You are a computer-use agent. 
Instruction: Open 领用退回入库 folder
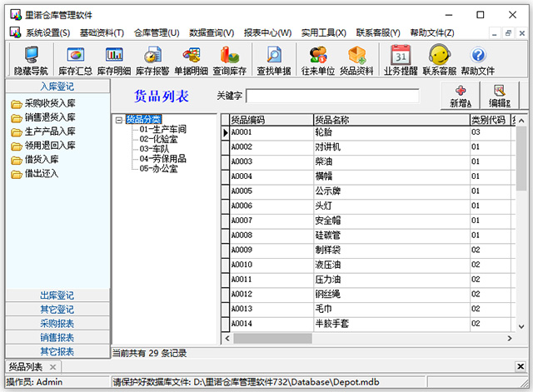tap(43, 146)
